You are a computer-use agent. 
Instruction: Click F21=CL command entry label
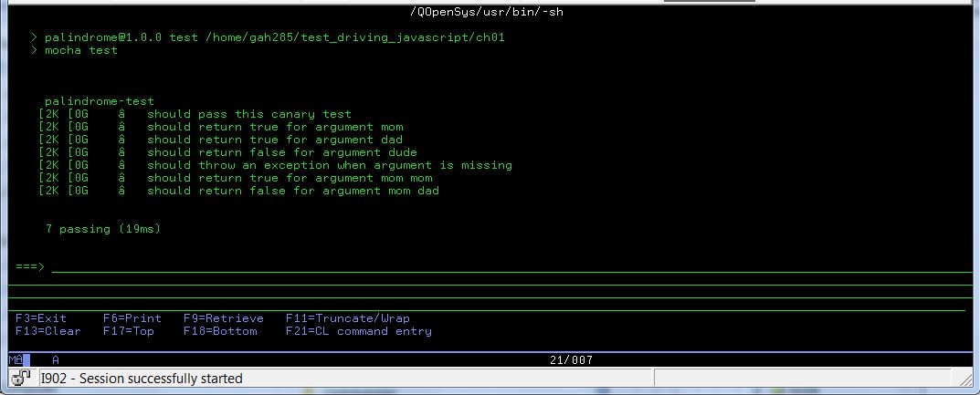[359, 331]
